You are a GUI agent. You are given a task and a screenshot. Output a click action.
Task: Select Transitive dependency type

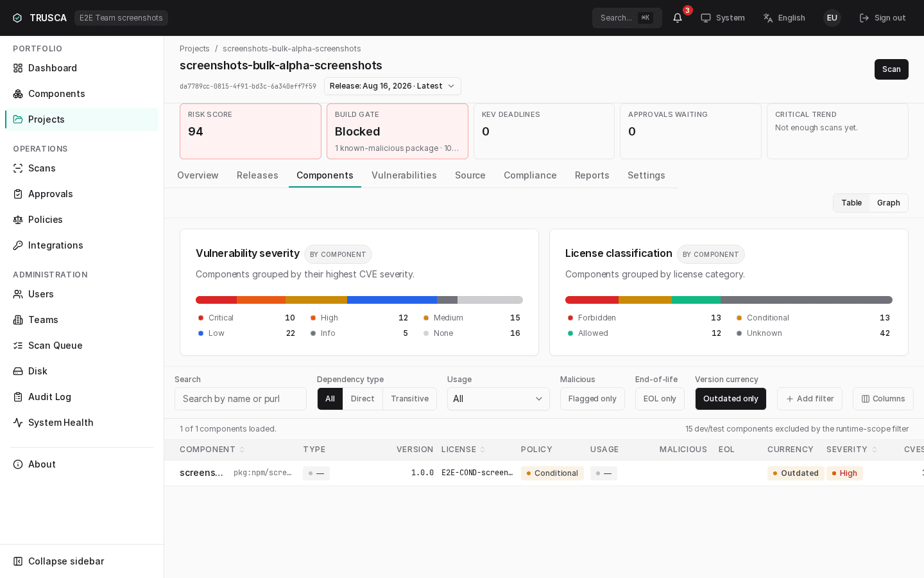click(x=409, y=399)
